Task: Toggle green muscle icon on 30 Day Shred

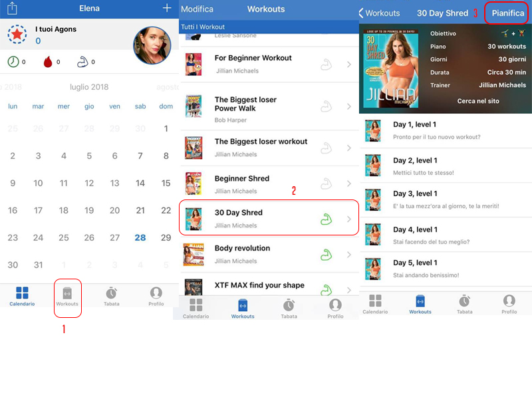Action: click(x=326, y=219)
